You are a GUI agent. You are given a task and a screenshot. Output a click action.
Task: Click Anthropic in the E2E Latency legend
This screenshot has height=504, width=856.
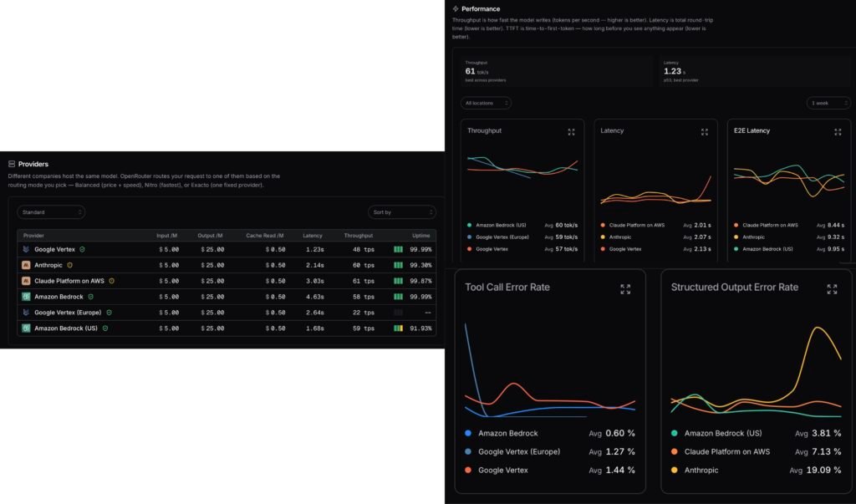(753, 237)
